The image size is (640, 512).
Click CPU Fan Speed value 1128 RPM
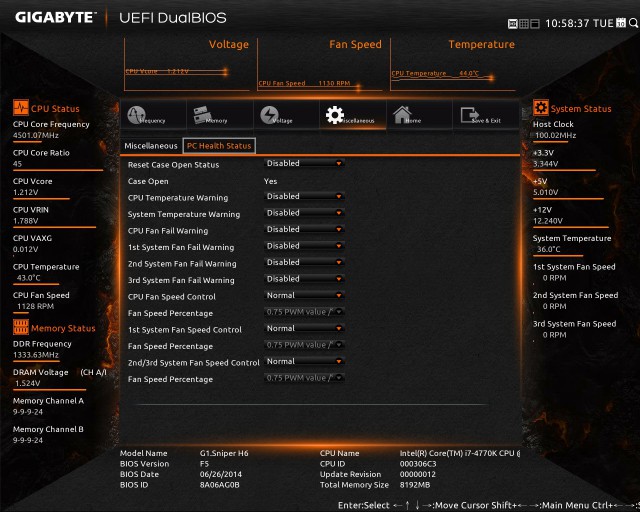point(35,306)
